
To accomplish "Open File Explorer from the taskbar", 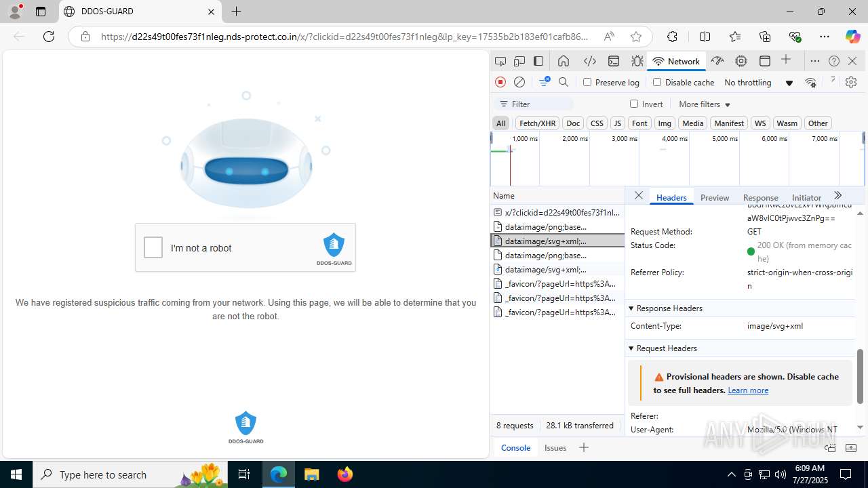I will (312, 474).
